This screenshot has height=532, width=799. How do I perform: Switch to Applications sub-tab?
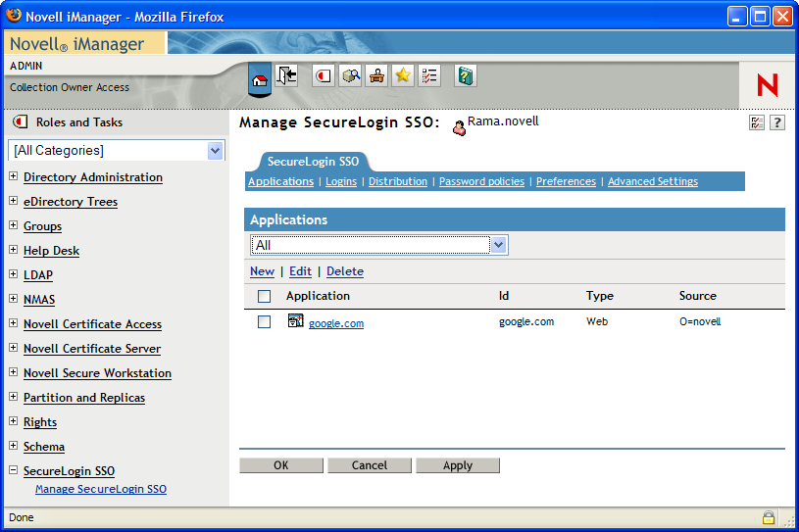pyautogui.click(x=280, y=182)
